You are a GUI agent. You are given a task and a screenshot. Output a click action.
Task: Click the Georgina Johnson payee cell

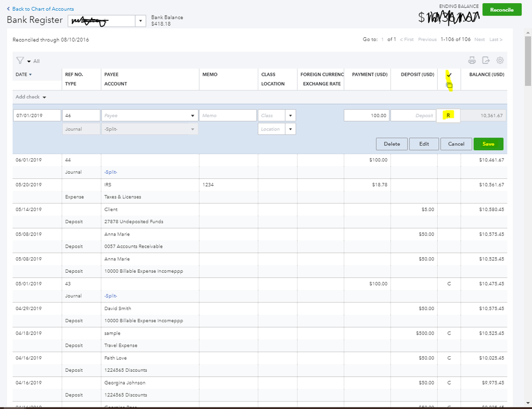(125, 383)
